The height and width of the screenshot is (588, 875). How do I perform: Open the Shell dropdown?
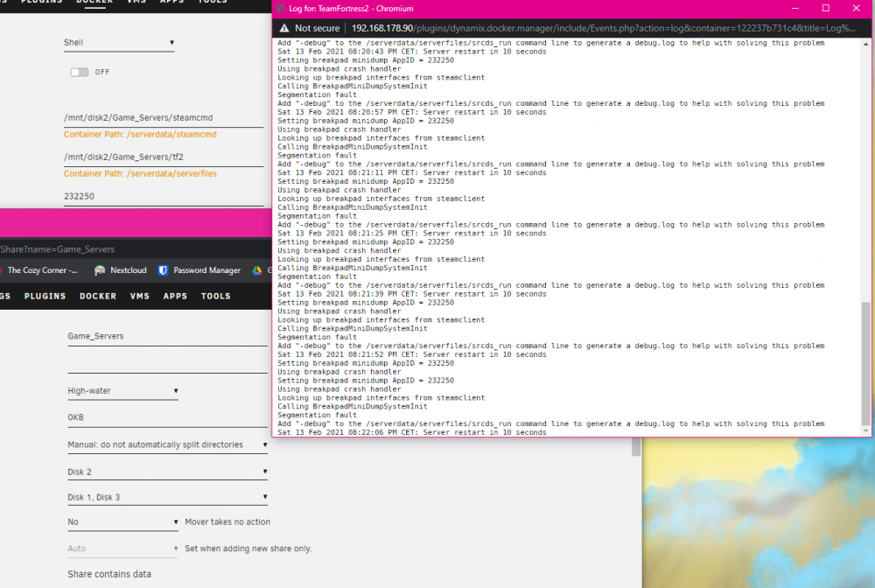(x=119, y=43)
